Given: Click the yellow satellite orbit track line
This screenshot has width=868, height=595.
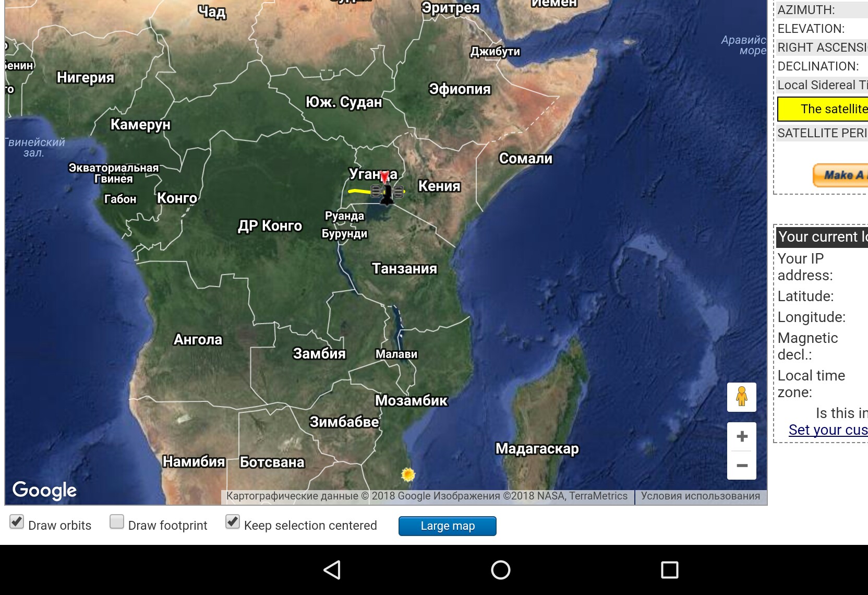Looking at the screenshot, I should tap(360, 192).
